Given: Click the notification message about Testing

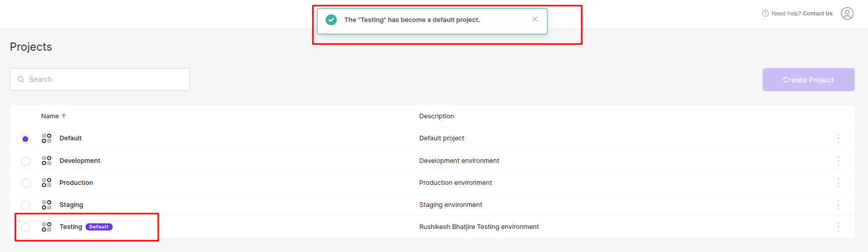Looking at the screenshot, I should point(412,20).
